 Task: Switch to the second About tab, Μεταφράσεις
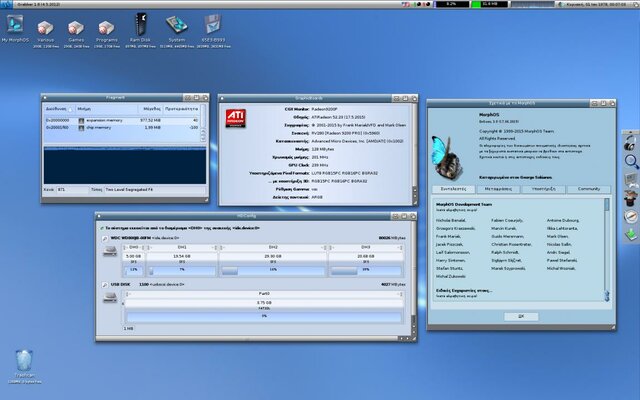pyautogui.click(x=497, y=188)
